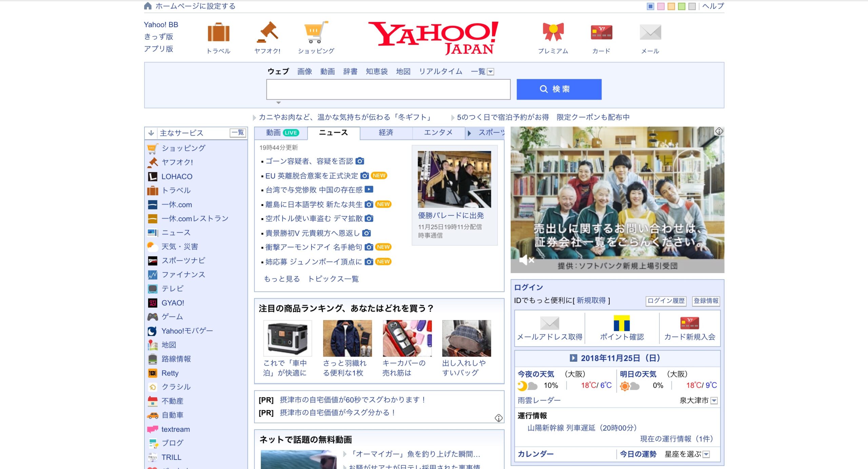The height and width of the screenshot is (469, 868).
Task: Choose the orange theme color swatch
Action: (x=671, y=6)
